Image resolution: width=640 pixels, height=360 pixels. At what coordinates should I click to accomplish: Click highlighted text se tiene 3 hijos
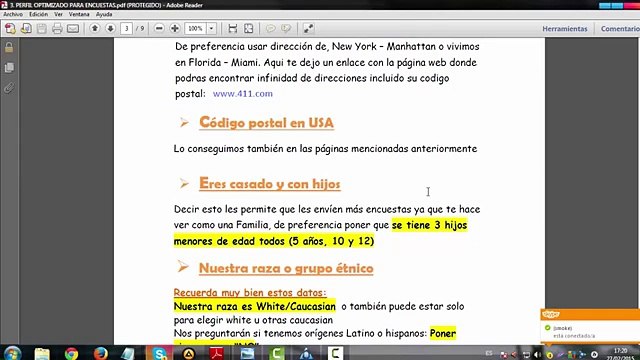coord(429,225)
